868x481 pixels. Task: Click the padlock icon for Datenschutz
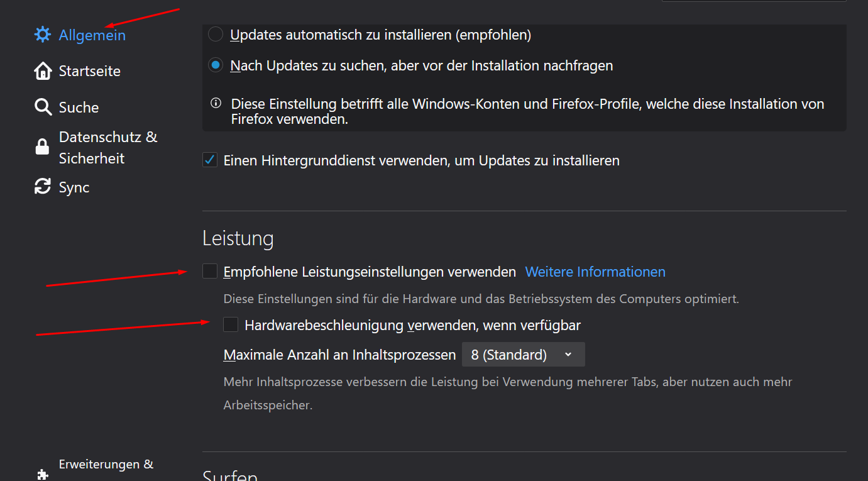coord(42,147)
